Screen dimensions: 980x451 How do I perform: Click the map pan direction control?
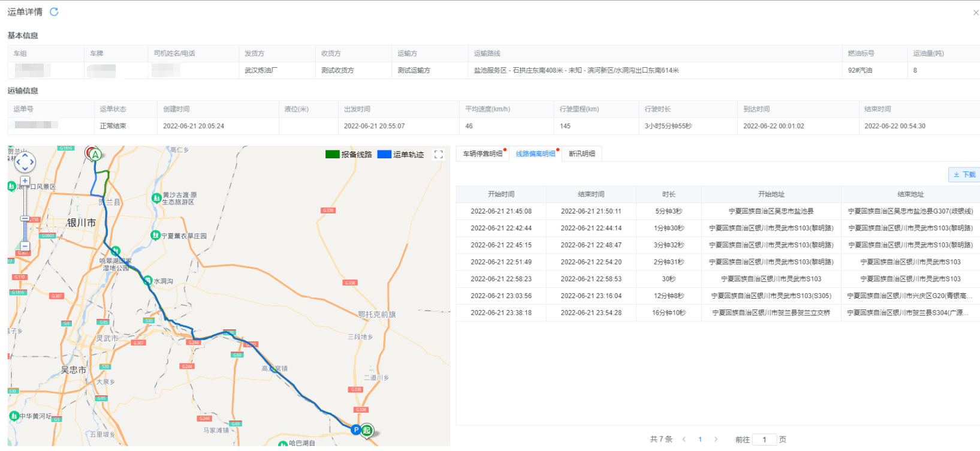(25, 162)
